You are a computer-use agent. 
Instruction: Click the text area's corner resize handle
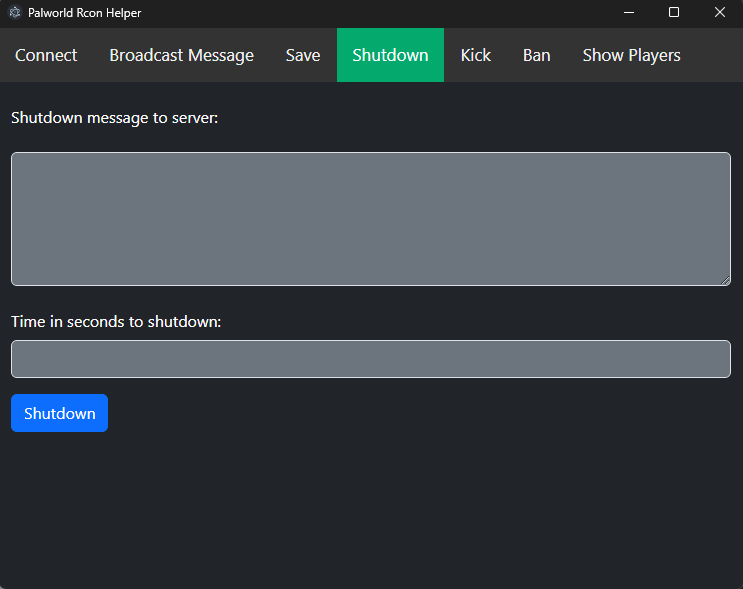725,280
